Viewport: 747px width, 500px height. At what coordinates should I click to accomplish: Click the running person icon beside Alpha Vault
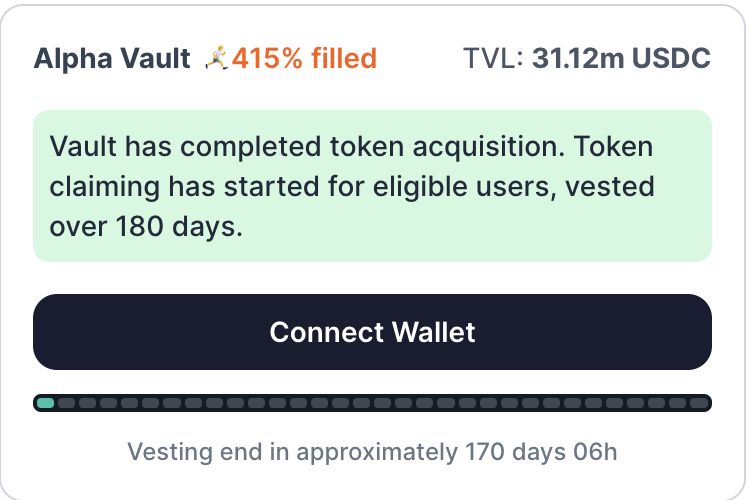[217, 59]
